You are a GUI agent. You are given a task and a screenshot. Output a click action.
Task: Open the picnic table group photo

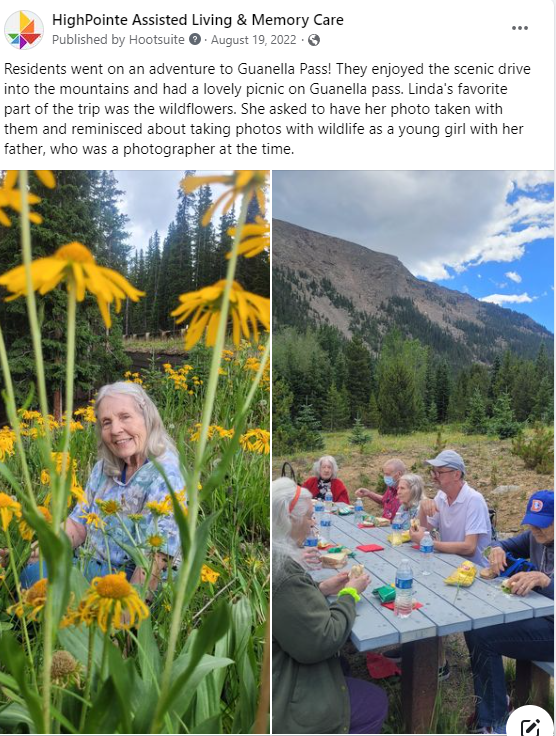click(413, 452)
